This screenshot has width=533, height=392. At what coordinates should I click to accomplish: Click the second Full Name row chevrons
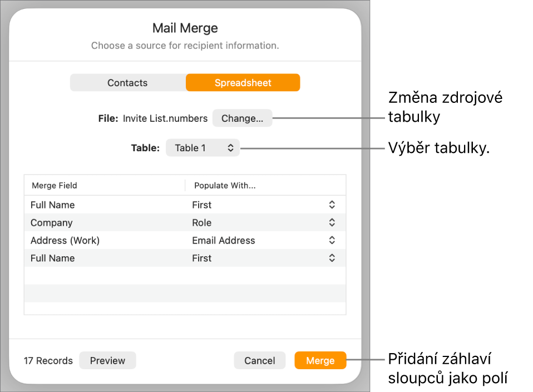(x=332, y=258)
